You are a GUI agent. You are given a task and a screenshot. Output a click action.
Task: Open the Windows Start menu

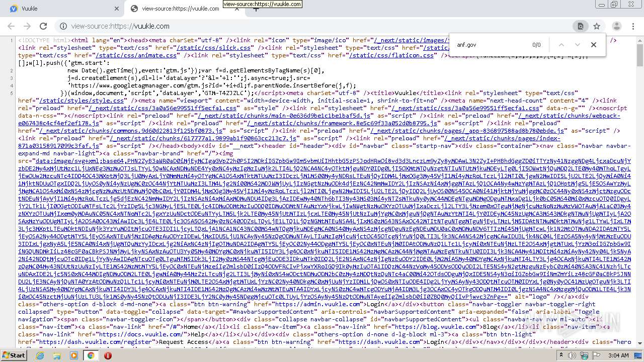(x=14, y=355)
